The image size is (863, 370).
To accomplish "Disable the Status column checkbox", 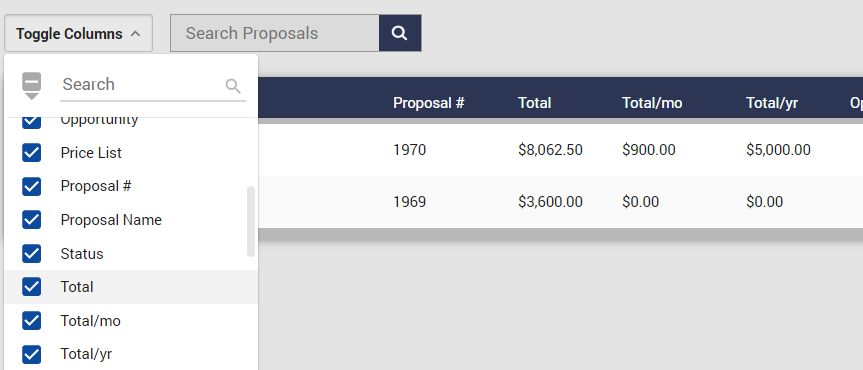I will pyautogui.click(x=31, y=253).
